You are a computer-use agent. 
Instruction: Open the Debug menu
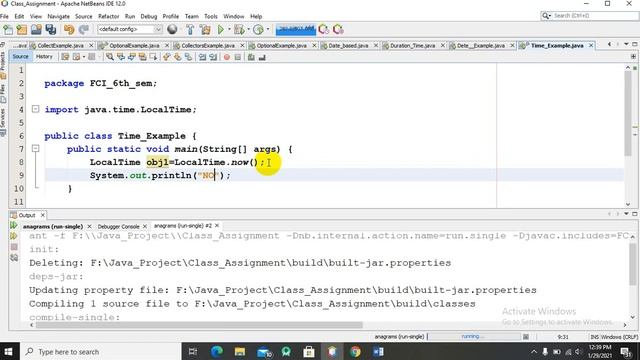pos(149,16)
